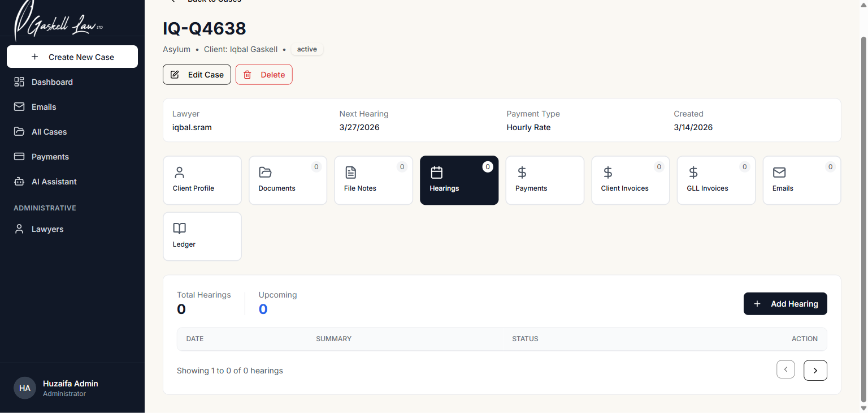
Task: Click the Emails envelope icon in sidebar
Action: [x=19, y=107]
